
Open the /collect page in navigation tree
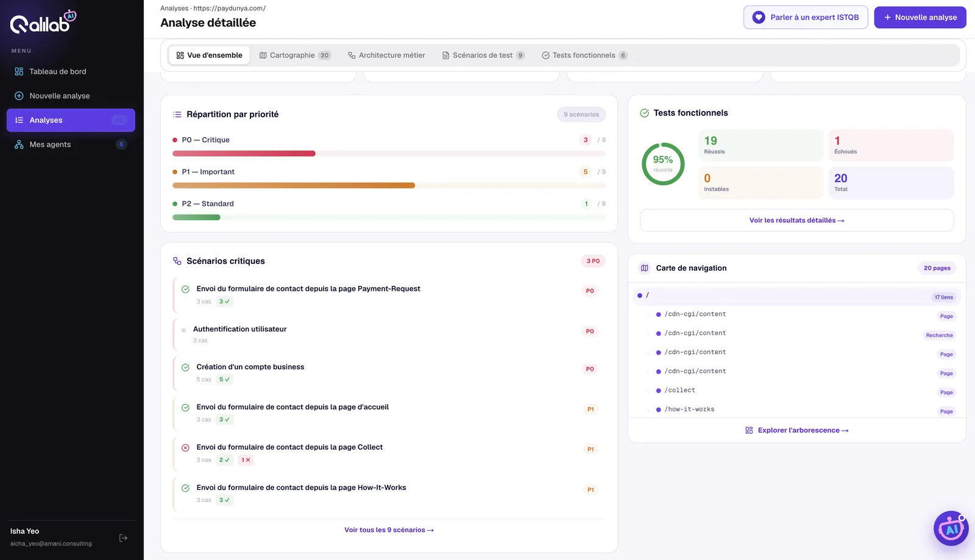(801, 391)
